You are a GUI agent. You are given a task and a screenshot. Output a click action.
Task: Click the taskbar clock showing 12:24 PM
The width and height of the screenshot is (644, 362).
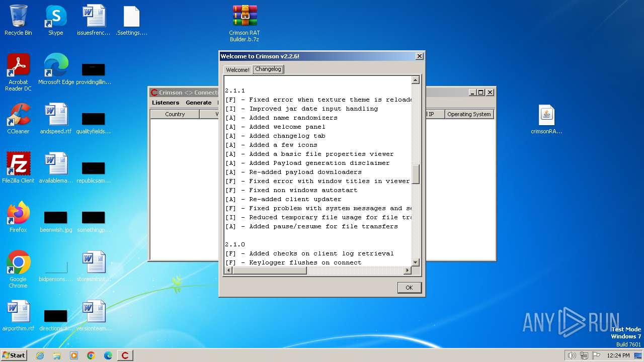point(618,355)
